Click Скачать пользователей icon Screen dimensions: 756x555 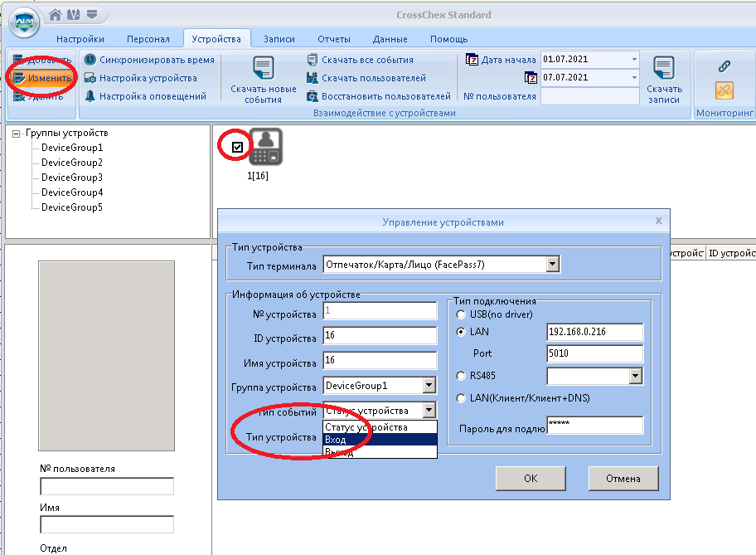coord(313,78)
